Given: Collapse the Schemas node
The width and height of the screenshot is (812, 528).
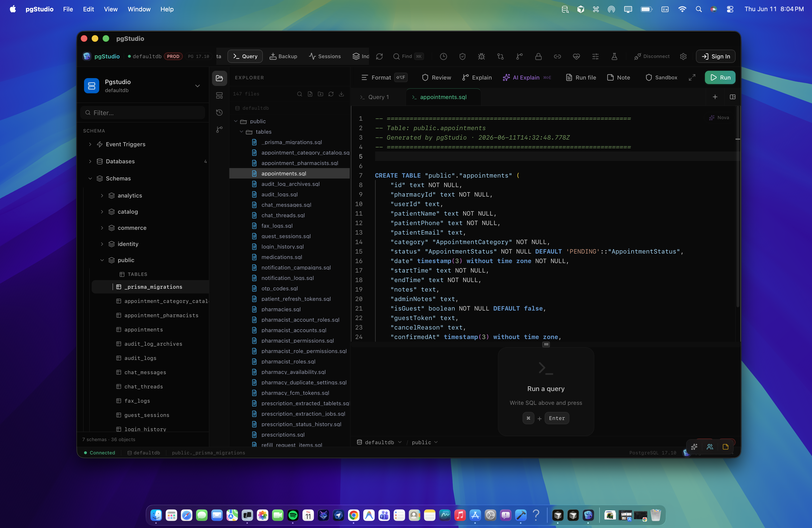Looking at the screenshot, I should (90, 178).
